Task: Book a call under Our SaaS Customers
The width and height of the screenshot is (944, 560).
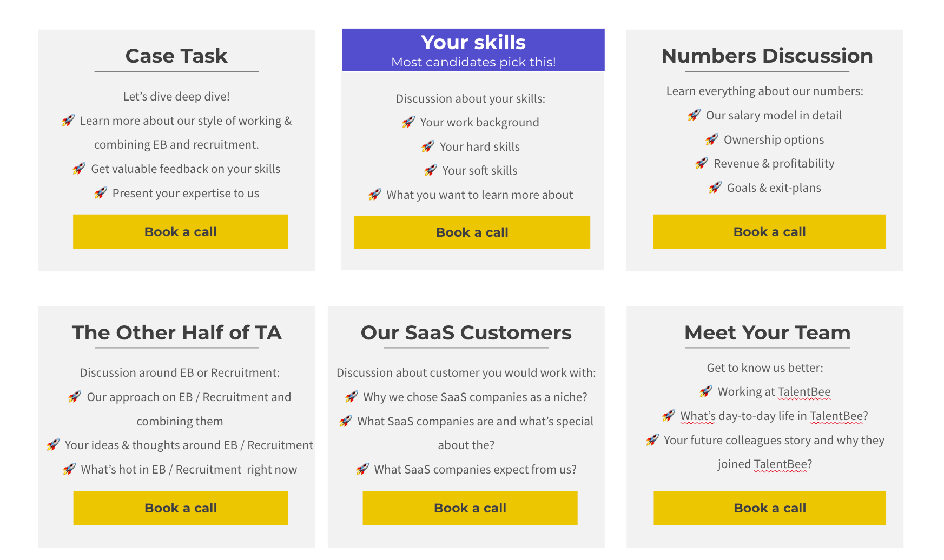Action: 470,508
